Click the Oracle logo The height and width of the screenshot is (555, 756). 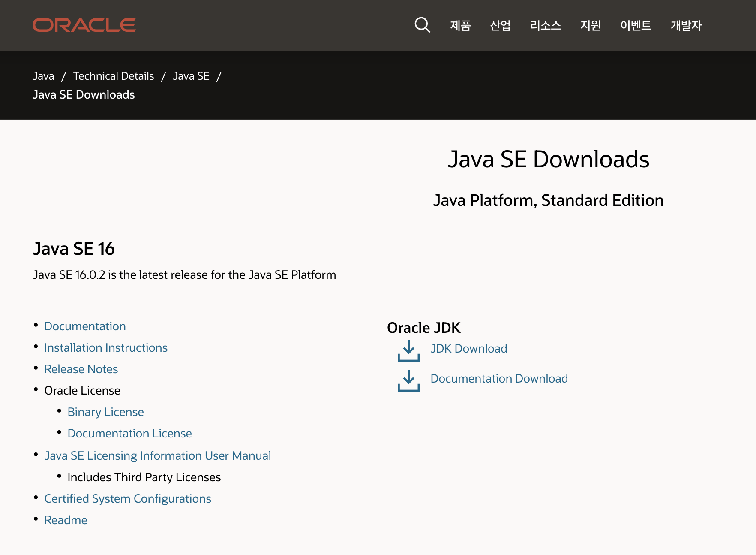coord(84,25)
